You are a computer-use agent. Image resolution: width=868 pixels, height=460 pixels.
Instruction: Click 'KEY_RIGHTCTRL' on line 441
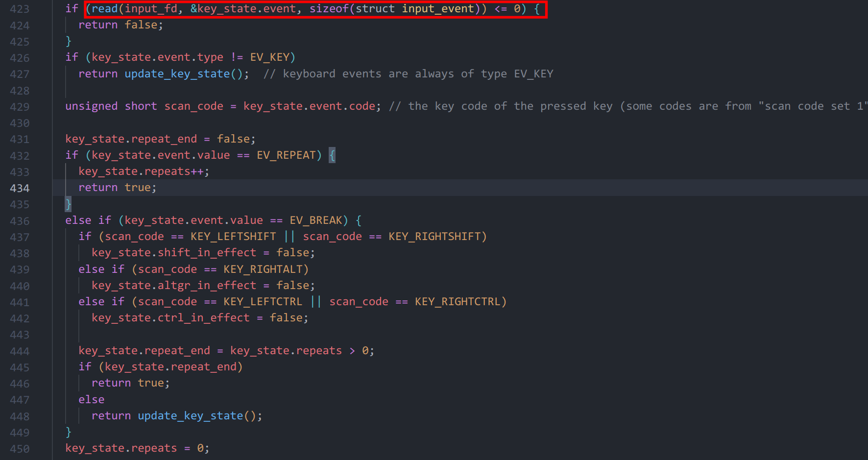click(x=458, y=302)
